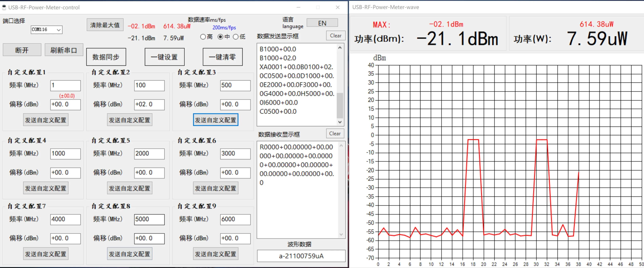This screenshot has width=644, height=268.
Task: Click the app icon in title bar
Action: (x=4, y=7)
